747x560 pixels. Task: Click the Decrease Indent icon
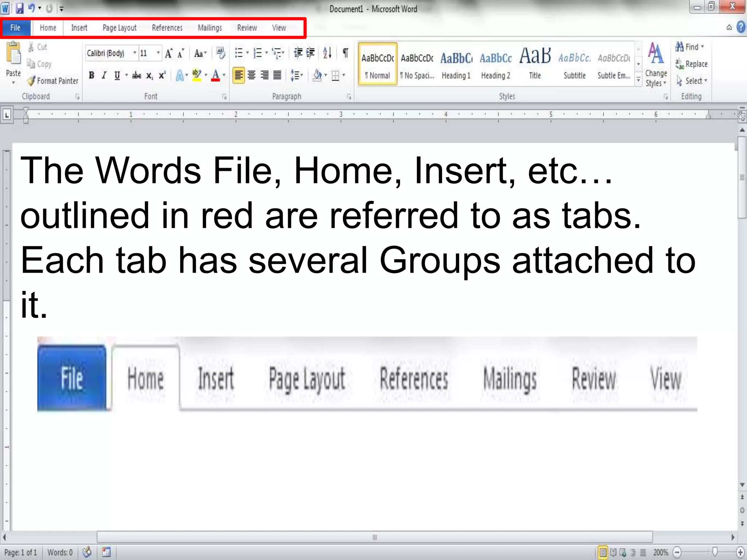[x=298, y=53]
